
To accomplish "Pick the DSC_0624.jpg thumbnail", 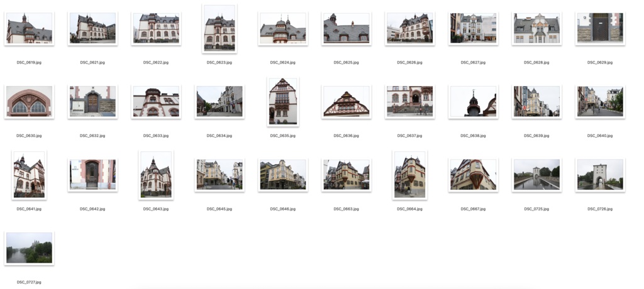I will pyautogui.click(x=282, y=28).
